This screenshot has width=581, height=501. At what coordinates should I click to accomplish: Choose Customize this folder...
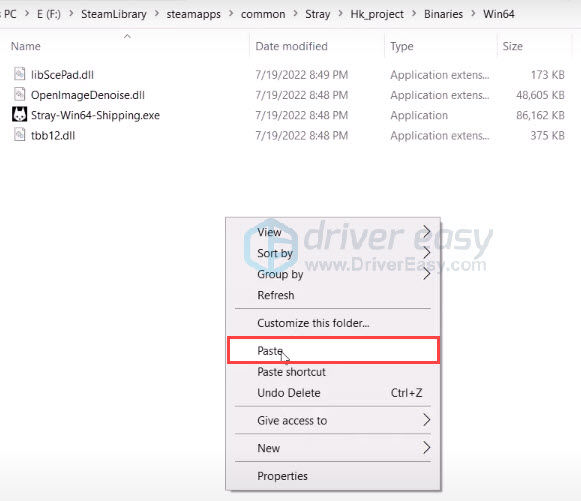tap(333, 323)
